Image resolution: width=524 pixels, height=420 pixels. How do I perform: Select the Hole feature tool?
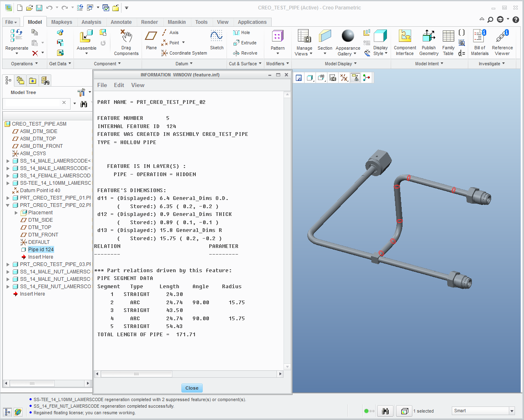(x=241, y=32)
